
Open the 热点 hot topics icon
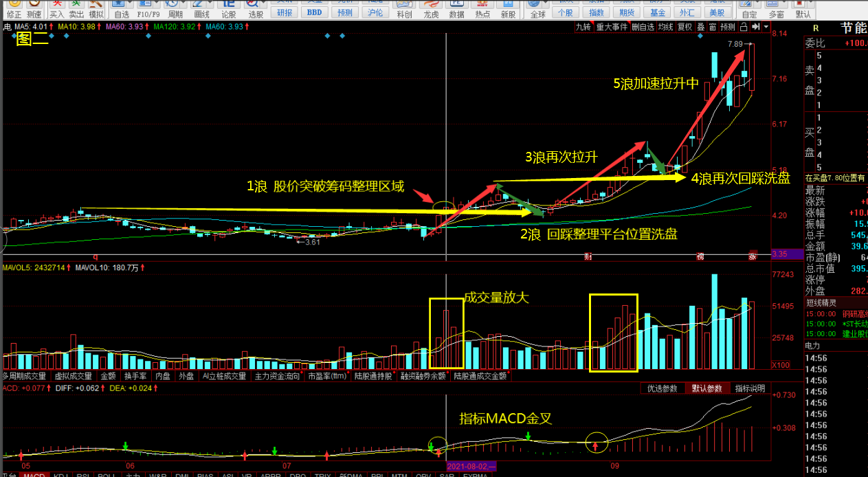coord(482,8)
